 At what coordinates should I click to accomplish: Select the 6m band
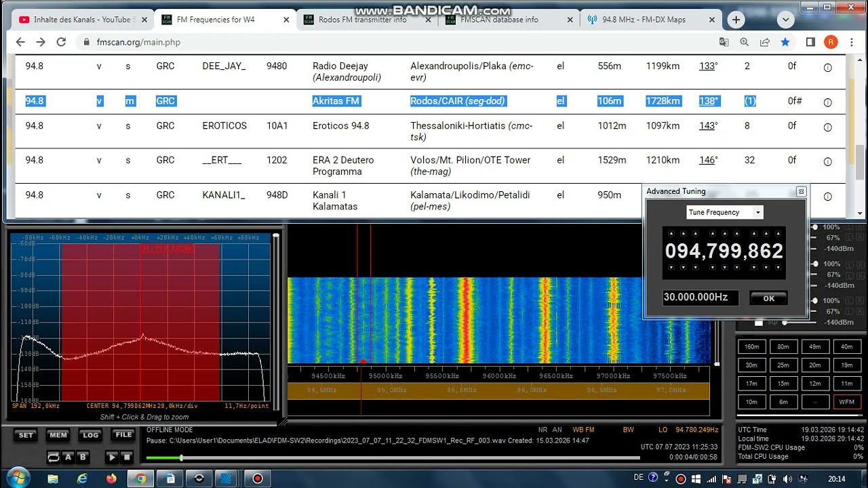point(783,402)
